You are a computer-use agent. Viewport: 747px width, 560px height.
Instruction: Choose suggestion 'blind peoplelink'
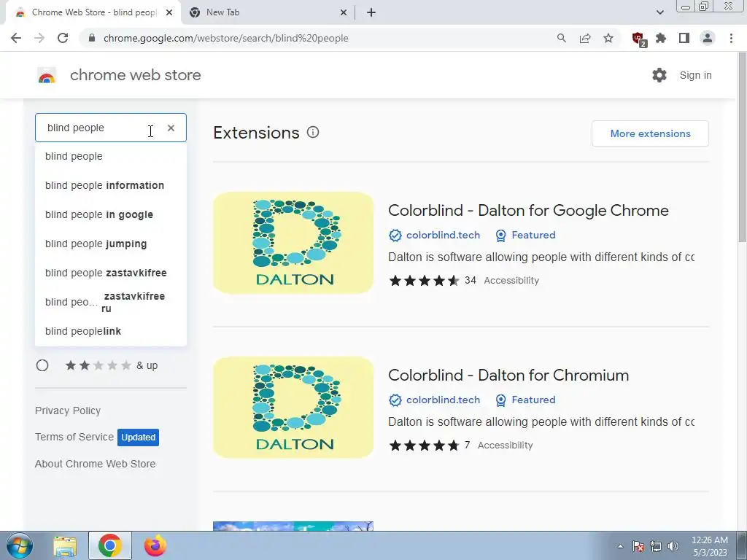[111, 331]
